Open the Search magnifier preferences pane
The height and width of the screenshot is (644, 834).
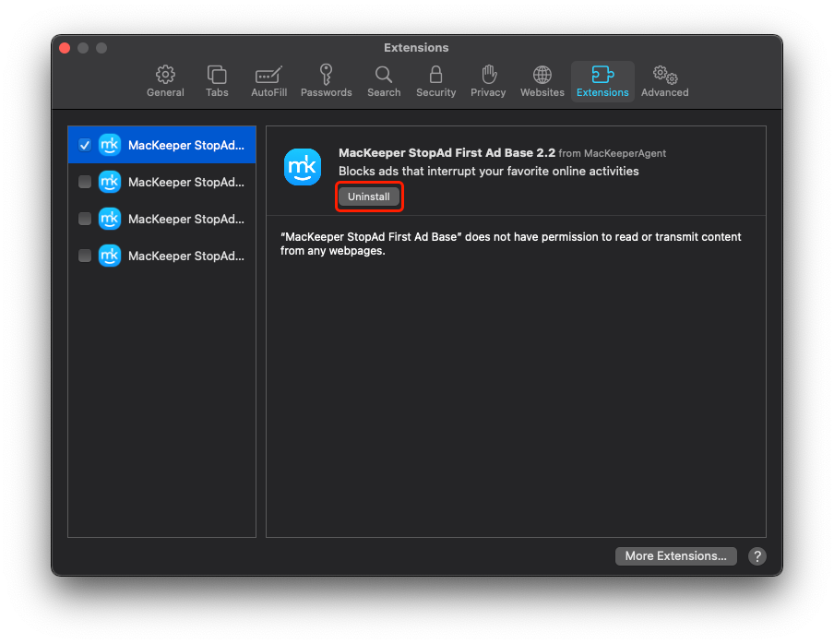coord(384,81)
